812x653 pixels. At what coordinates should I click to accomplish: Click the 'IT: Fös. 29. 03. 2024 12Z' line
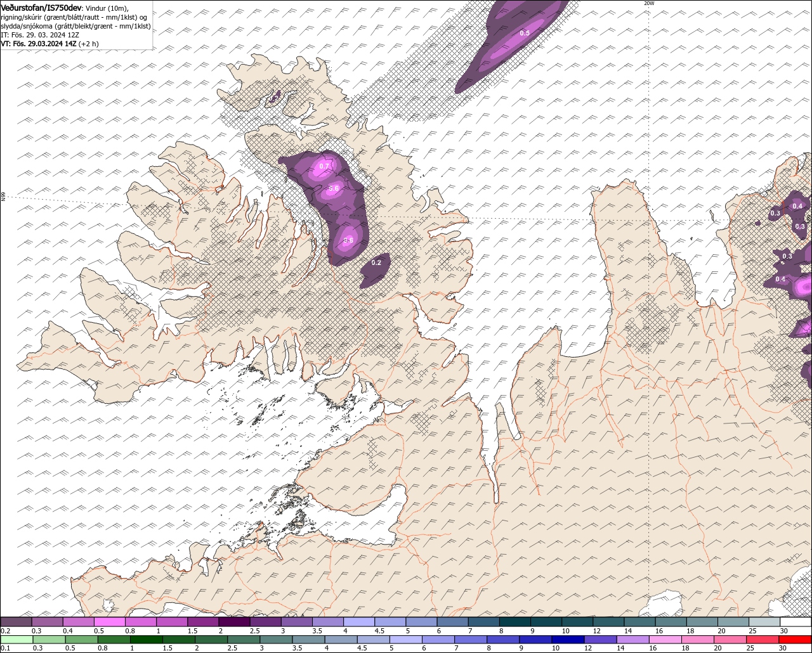[x=40, y=35]
